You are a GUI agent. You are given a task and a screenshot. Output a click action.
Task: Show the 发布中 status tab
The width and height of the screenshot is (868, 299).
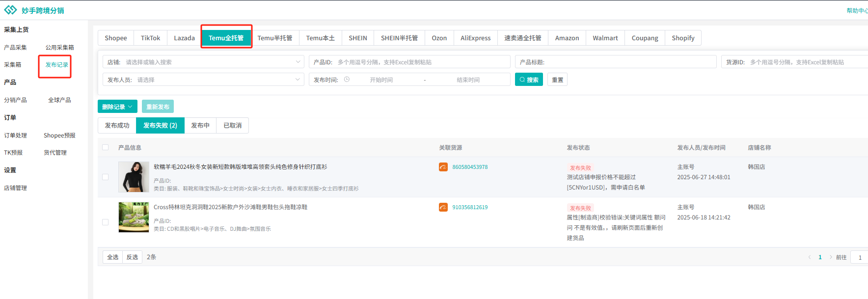[200, 125]
